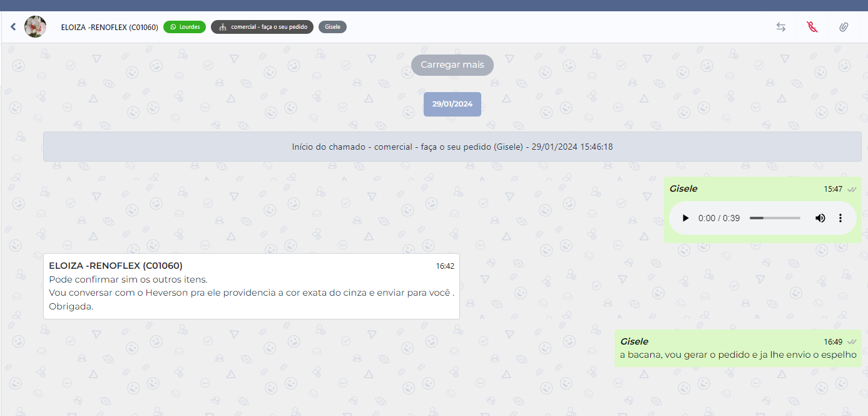Viewport: 868px width, 416px height.
Task: Click ELOIZA's message about Heverson
Action: 251,293
